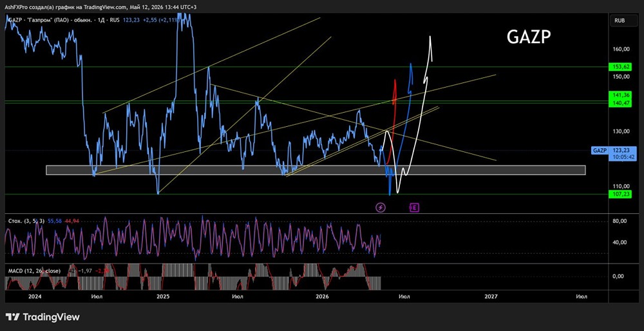Select the green 107,23 price label

coord(620,194)
